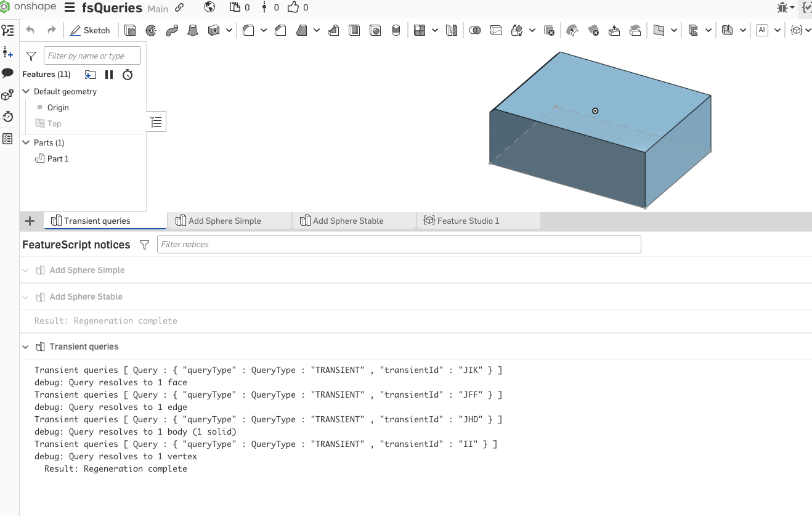Select the Fillet tool
This screenshot has width=812, height=516.
[248, 30]
